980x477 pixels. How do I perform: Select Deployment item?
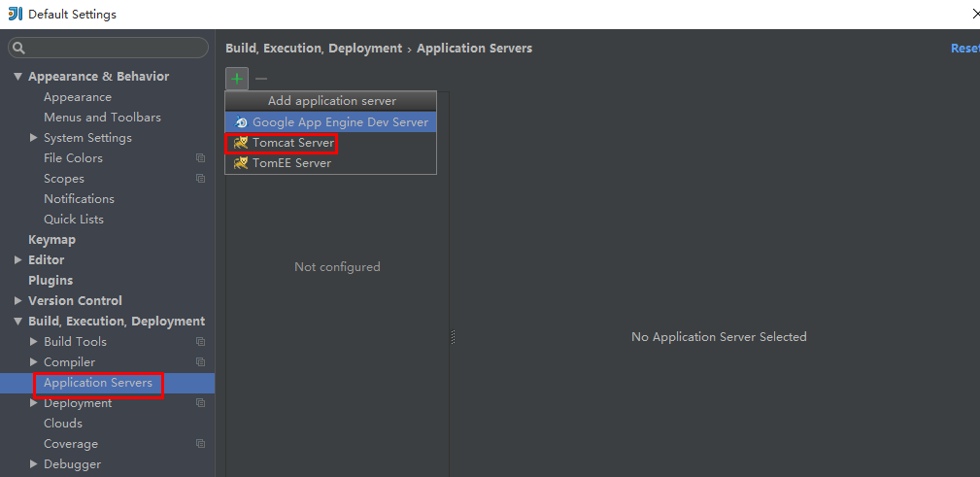click(x=78, y=403)
